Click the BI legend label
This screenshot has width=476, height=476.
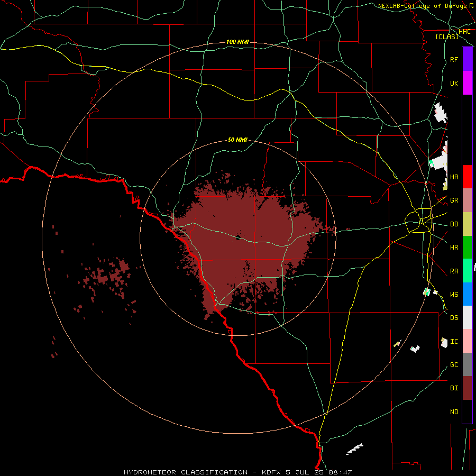(x=454, y=388)
